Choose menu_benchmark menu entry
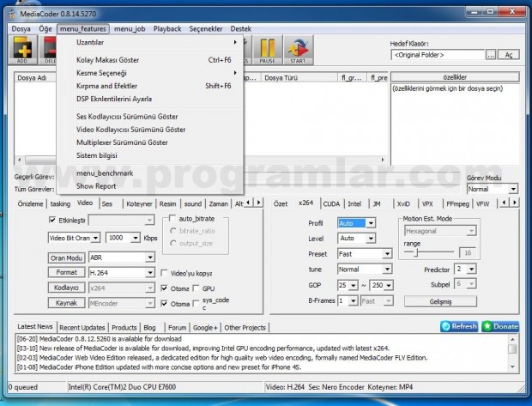The height and width of the screenshot is (406, 532). 150,173
